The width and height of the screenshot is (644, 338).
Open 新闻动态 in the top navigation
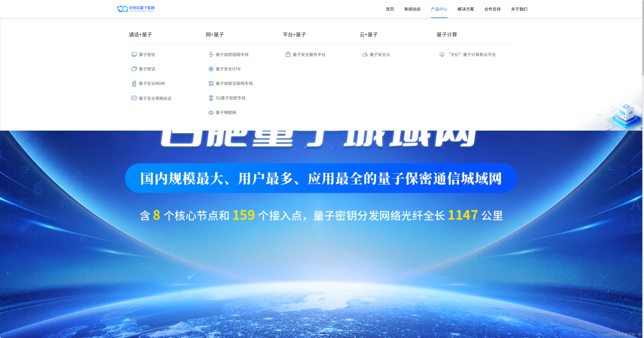(412, 9)
